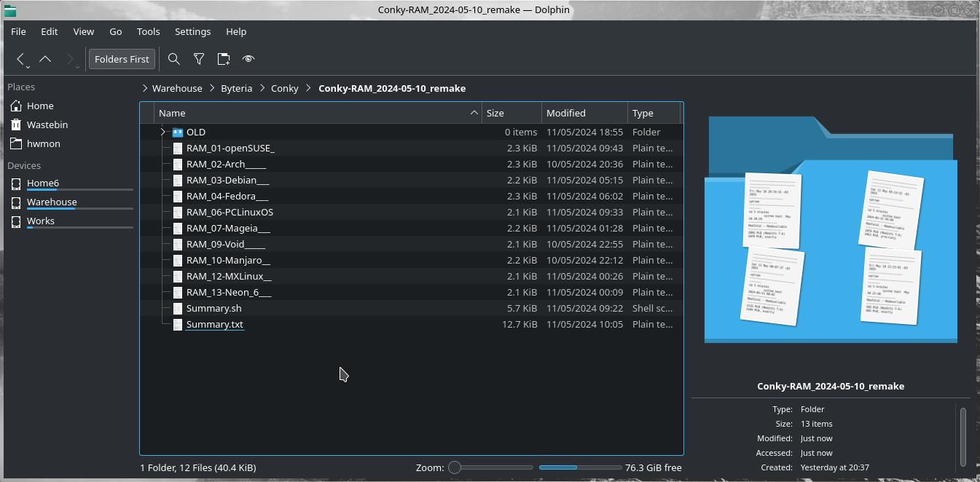Click the information panel scrollbar
The height and width of the screenshot is (482, 980).
coord(963,437)
